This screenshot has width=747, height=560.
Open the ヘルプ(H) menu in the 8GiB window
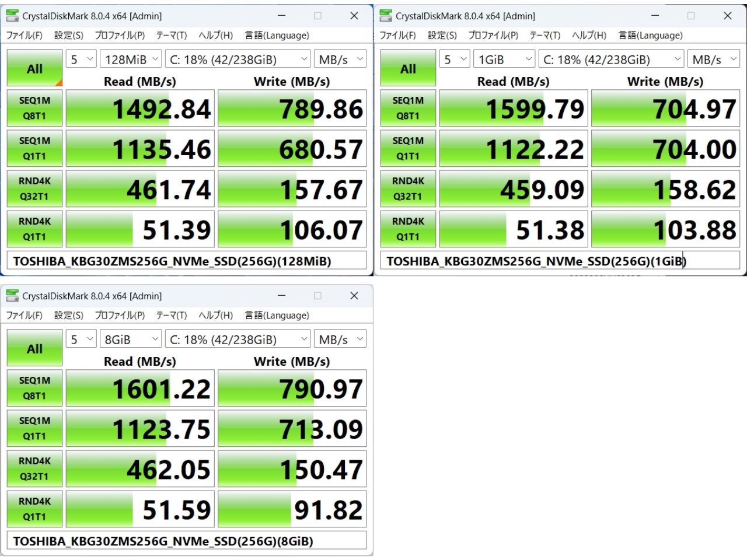coord(216,316)
